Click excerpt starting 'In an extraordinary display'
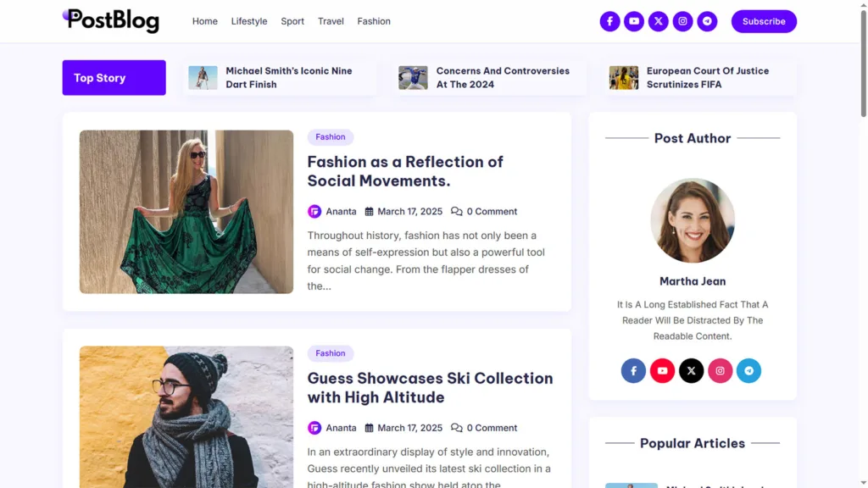 click(429, 468)
